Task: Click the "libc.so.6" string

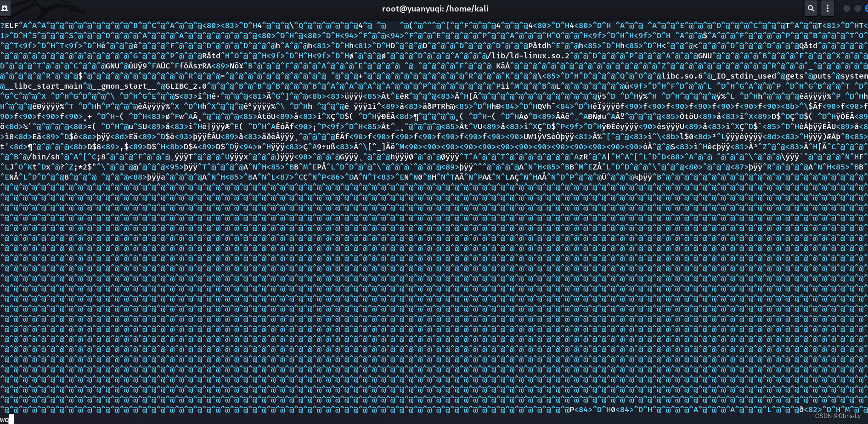Action: tap(682, 76)
